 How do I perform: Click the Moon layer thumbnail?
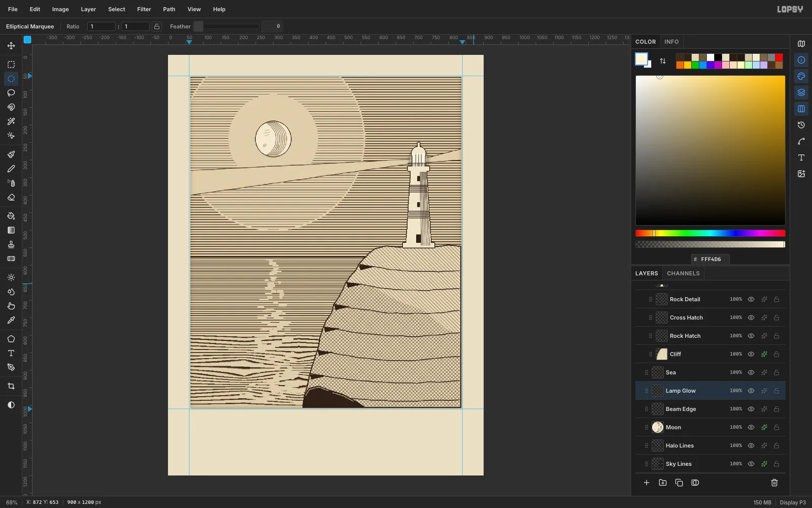coord(658,427)
